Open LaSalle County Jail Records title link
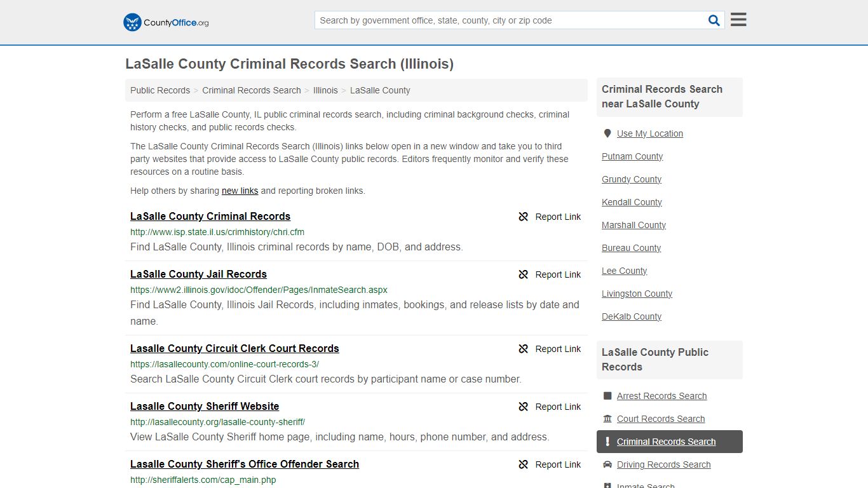 (x=198, y=274)
